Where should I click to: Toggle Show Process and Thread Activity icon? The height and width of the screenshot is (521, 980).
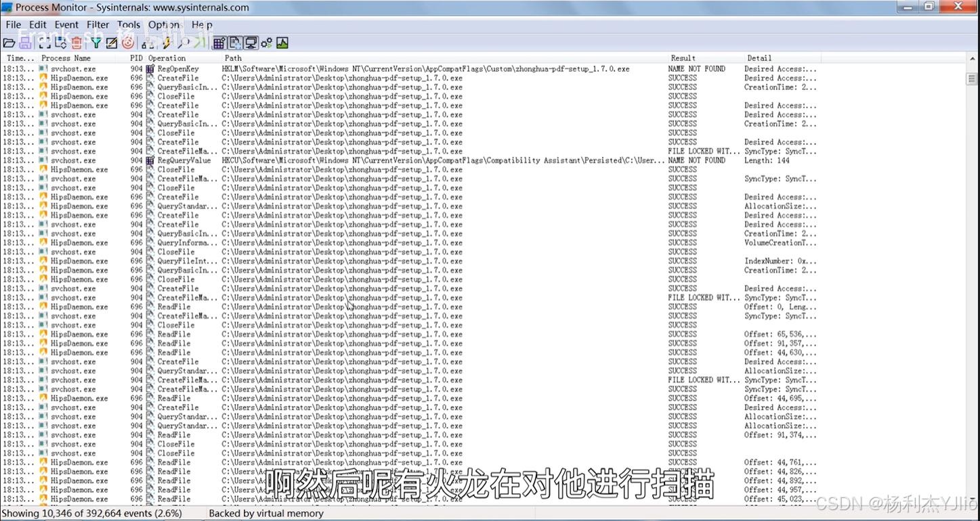click(266, 43)
